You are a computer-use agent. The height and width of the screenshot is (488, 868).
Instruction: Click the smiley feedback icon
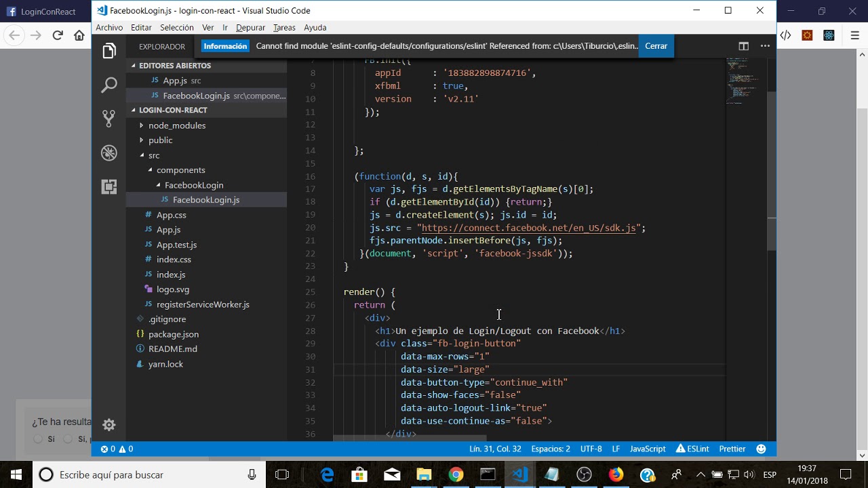pos(761,449)
